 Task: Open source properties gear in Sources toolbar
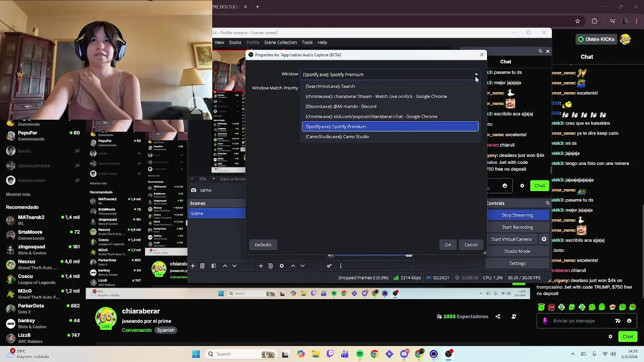282,266
